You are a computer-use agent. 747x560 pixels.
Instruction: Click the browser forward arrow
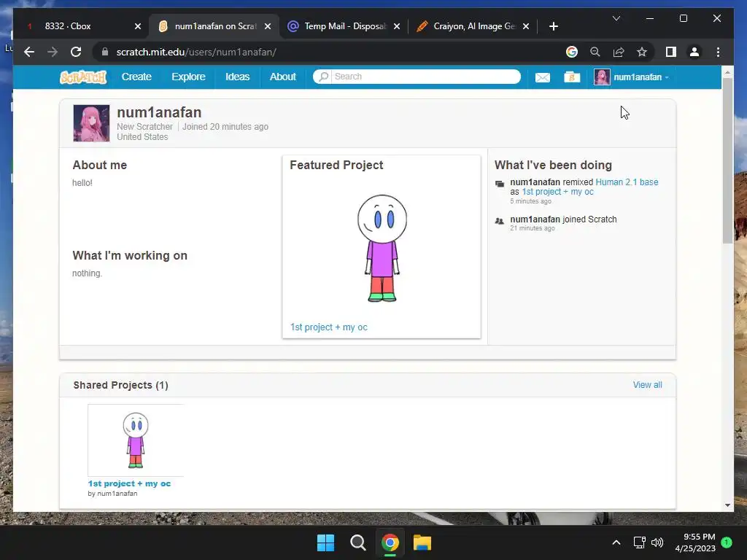[x=53, y=52]
